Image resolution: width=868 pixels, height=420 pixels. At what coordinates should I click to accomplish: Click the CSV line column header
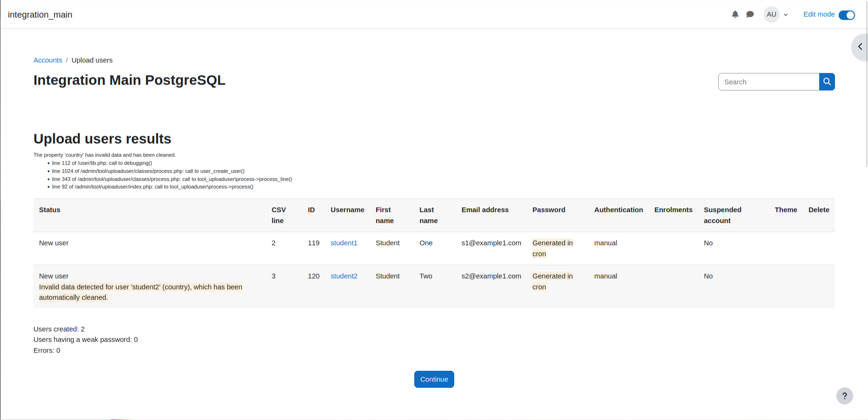pos(278,215)
